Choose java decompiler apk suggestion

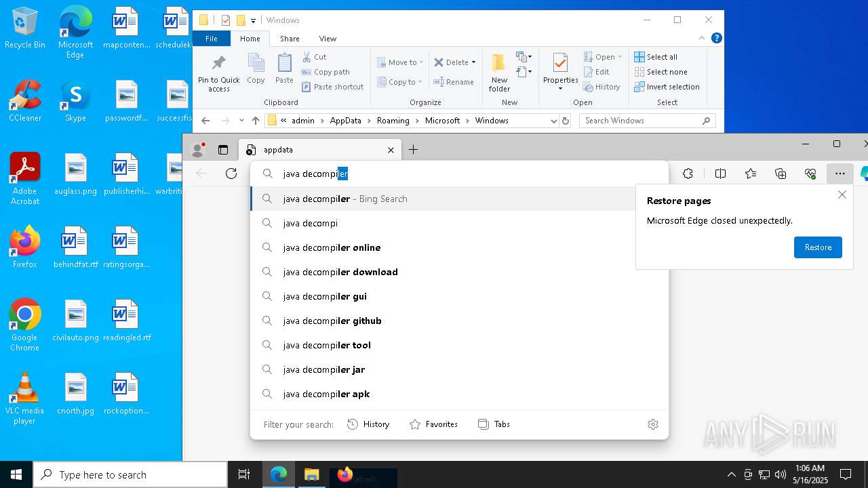[459, 394]
